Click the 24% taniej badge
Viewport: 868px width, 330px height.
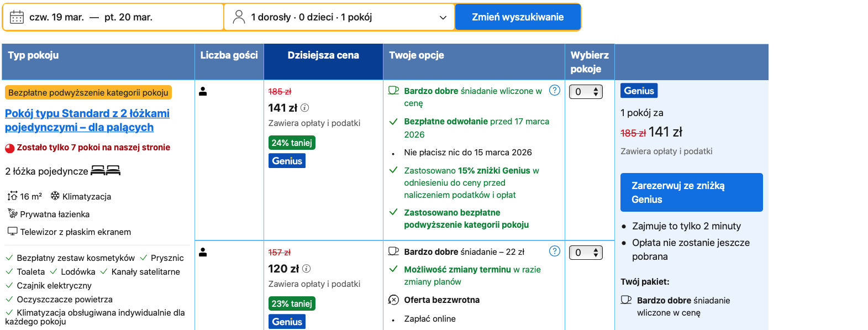point(292,143)
